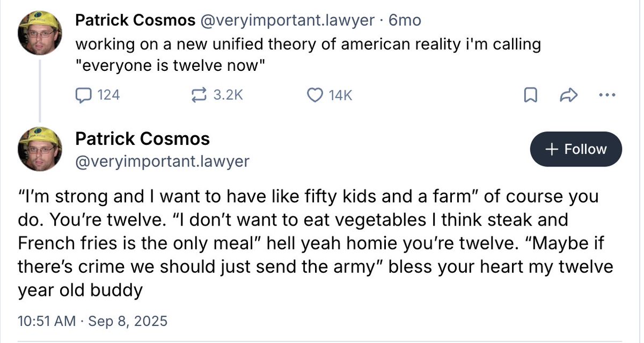Open the Patrick Cosmos name on the parent post

[x=135, y=20]
